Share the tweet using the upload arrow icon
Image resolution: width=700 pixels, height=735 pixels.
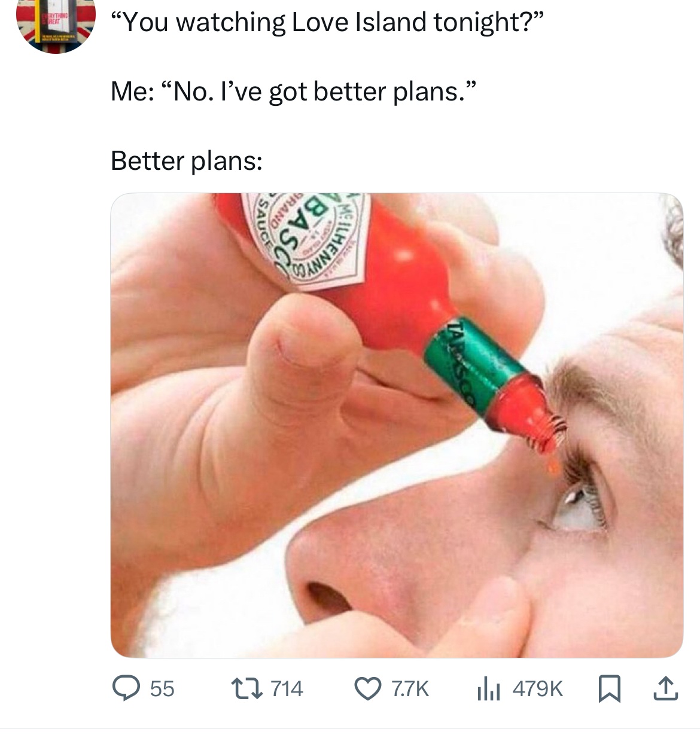[x=666, y=688]
